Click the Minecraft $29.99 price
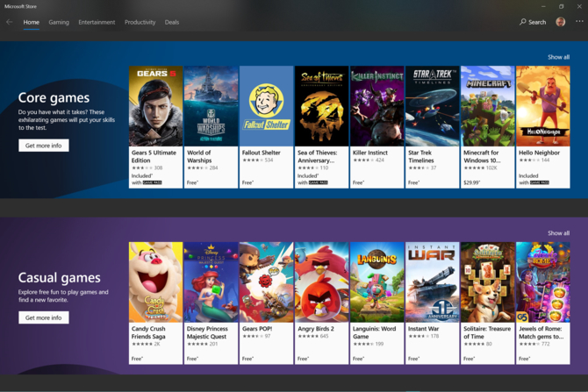This screenshot has height=392, width=588. (472, 182)
